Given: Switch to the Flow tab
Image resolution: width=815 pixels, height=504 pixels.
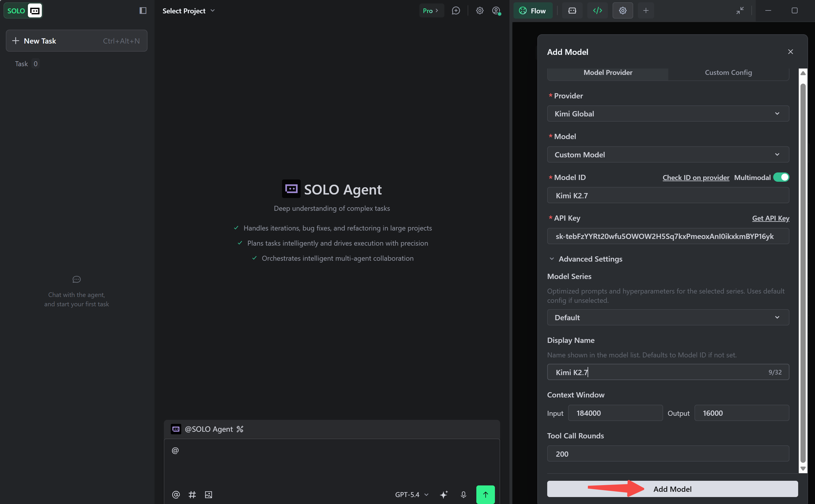Looking at the screenshot, I should tap(533, 11).
